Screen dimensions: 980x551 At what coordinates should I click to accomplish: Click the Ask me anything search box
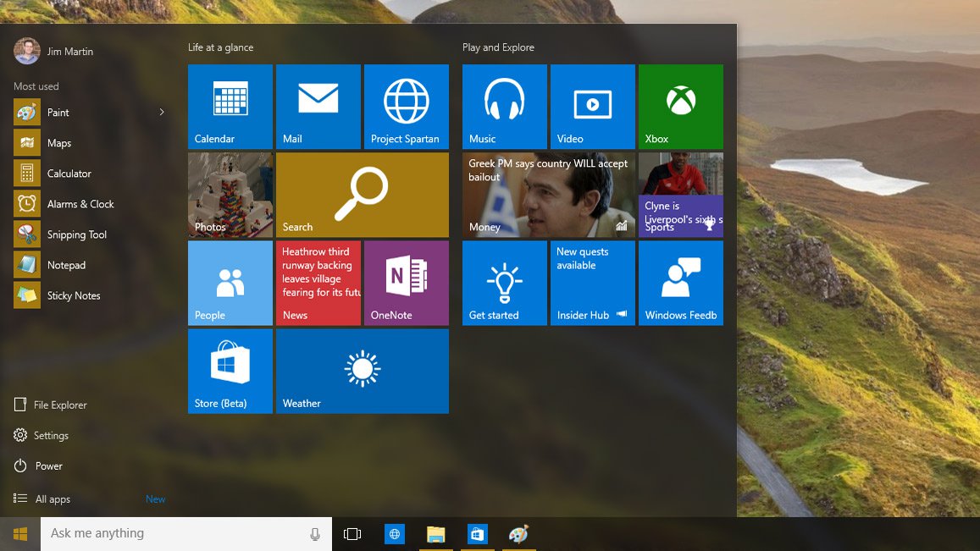point(186,534)
